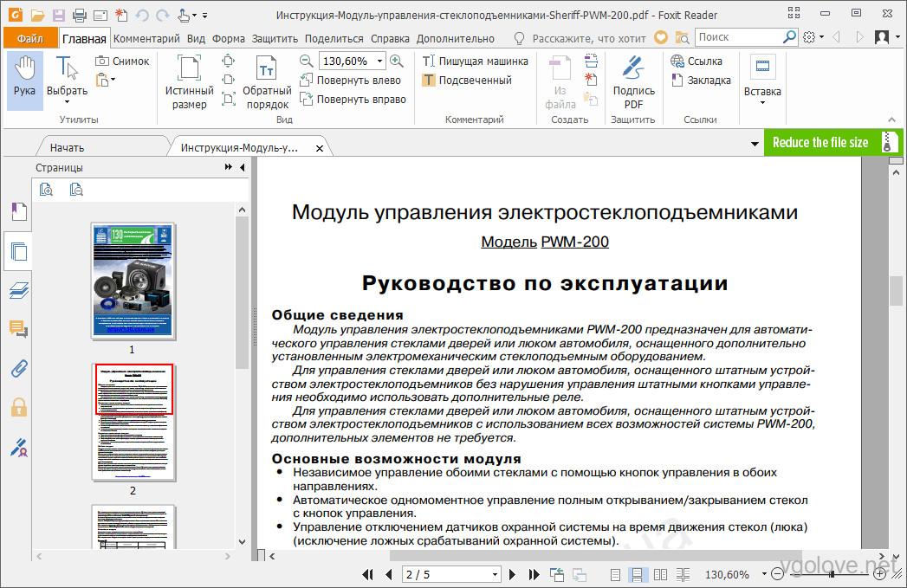Open the comments panel in the sidebar

(19, 330)
